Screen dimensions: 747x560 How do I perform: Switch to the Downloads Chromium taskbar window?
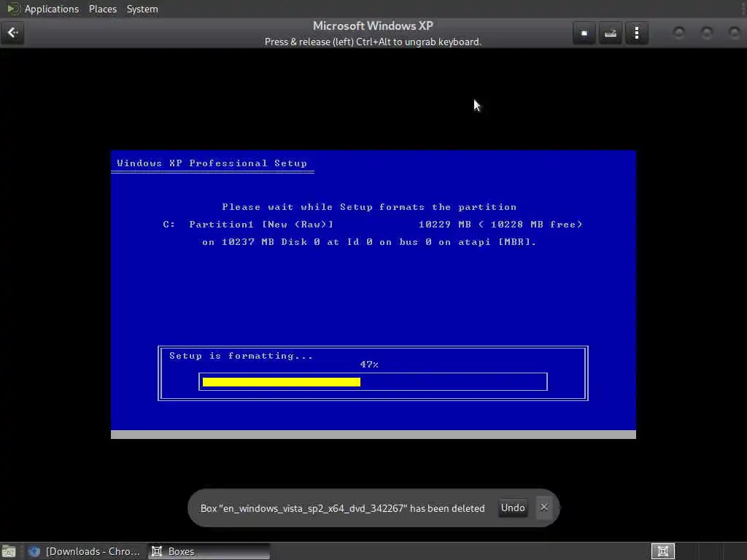85,551
